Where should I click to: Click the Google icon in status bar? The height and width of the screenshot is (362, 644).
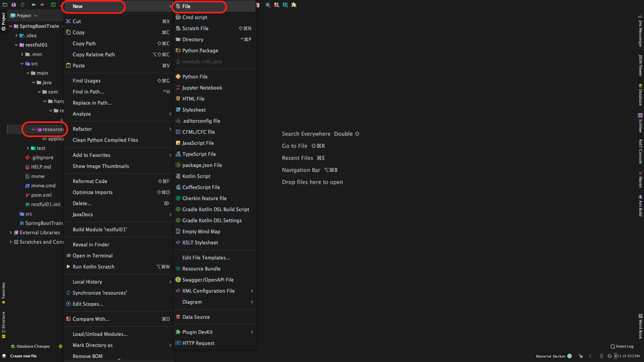tap(609, 356)
